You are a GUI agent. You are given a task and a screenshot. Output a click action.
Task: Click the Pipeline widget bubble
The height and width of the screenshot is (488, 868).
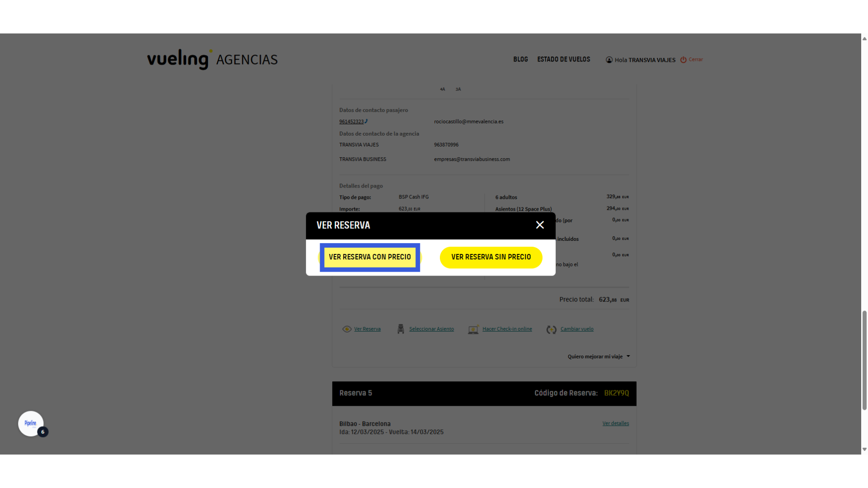31,423
